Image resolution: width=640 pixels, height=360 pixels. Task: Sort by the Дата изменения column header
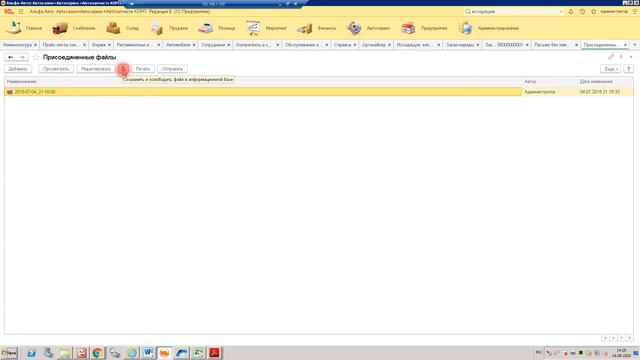[x=606, y=82]
